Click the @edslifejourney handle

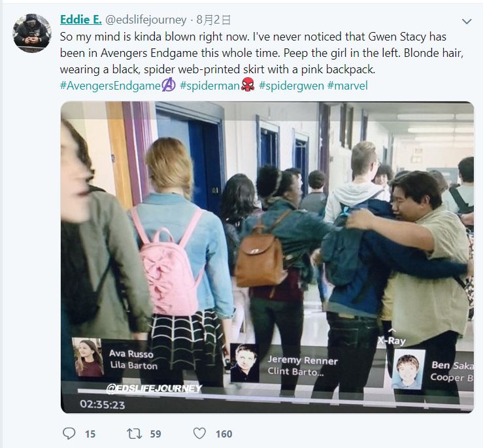(146, 20)
